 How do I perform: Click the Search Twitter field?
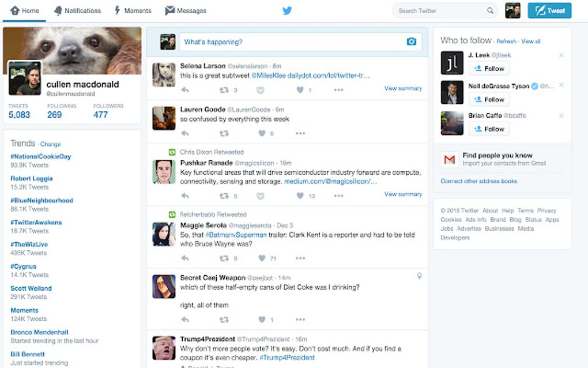coord(445,10)
